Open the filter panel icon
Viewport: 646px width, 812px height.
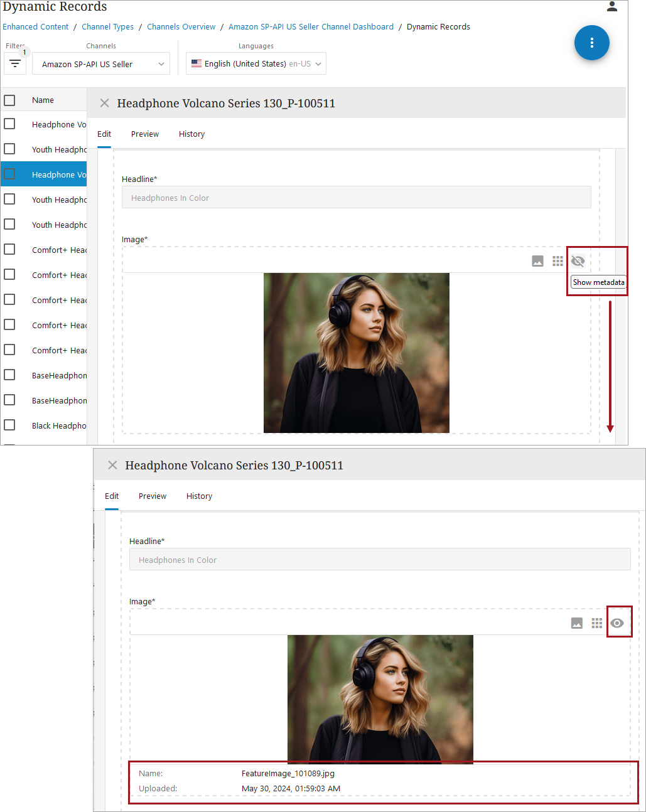click(15, 64)
